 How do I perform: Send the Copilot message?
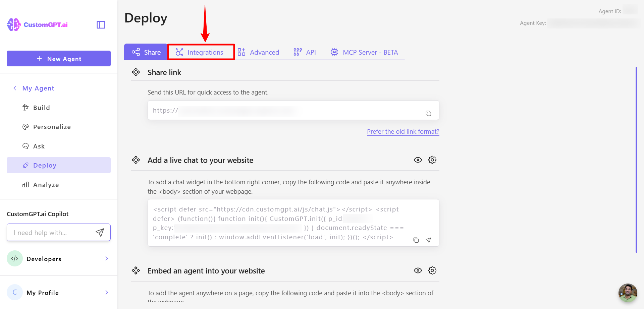coord(100,232)
